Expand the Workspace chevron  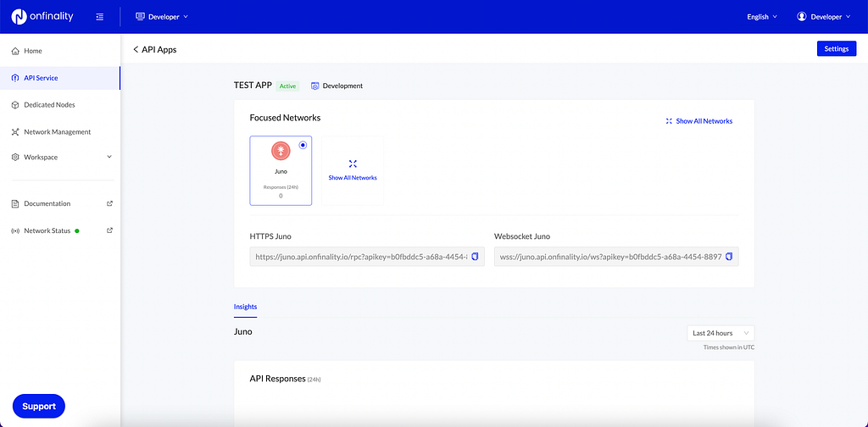(x=109, y=157)
